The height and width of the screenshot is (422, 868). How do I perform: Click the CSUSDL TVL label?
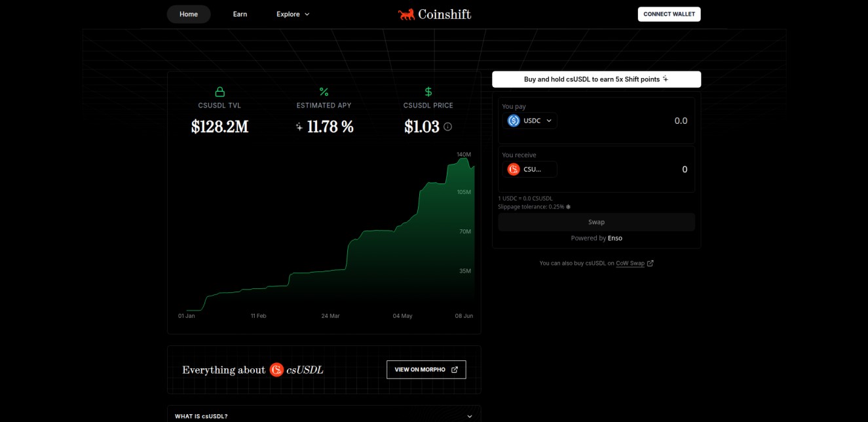click(x=220, y=105)
